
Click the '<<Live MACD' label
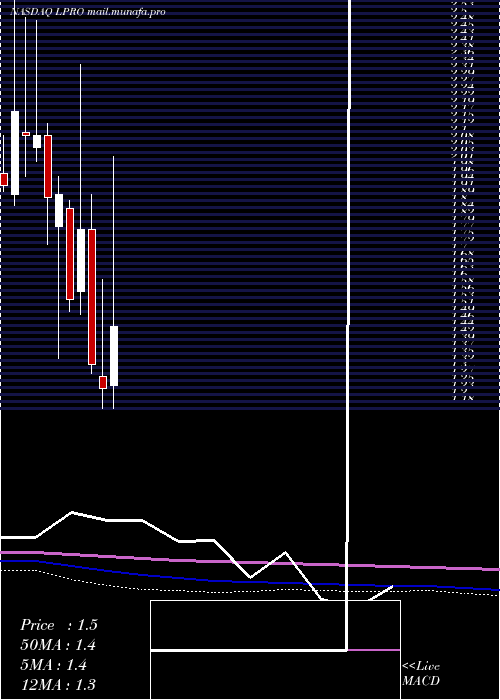[421, 674]
